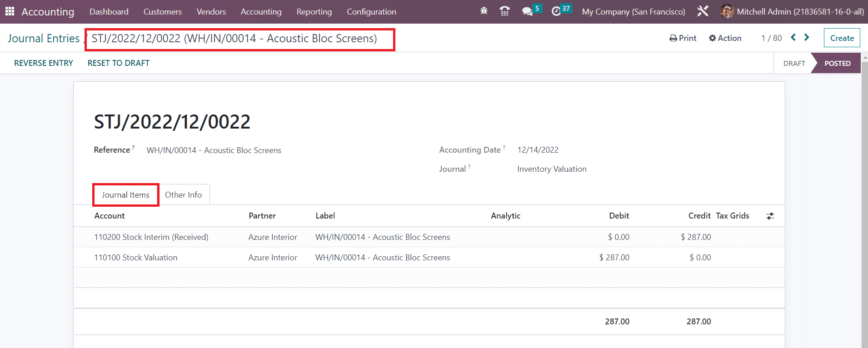Open the Journal Entries breadcrumb link
Screen dimensions: 868x348
pos(44,39)
